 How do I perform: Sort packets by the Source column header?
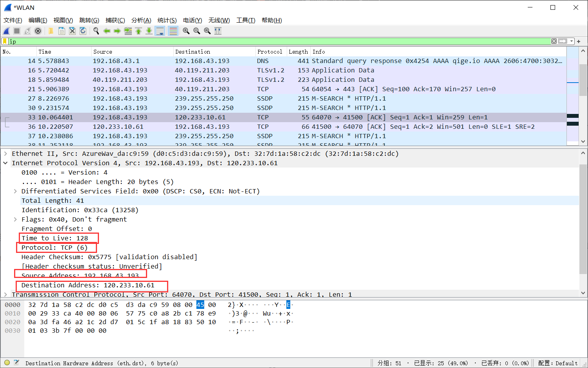coord(132,52)
